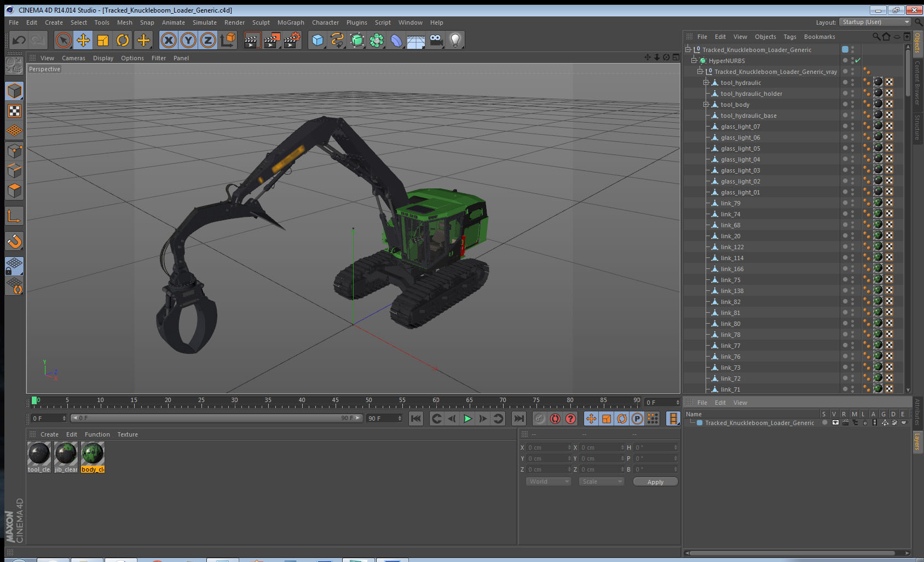
Task: Open the Material manager Create menu
Action: [49, 434]
